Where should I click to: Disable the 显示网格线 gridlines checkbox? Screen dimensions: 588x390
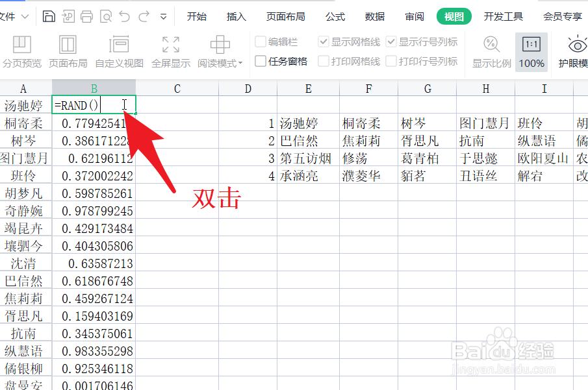pos(323,42)
